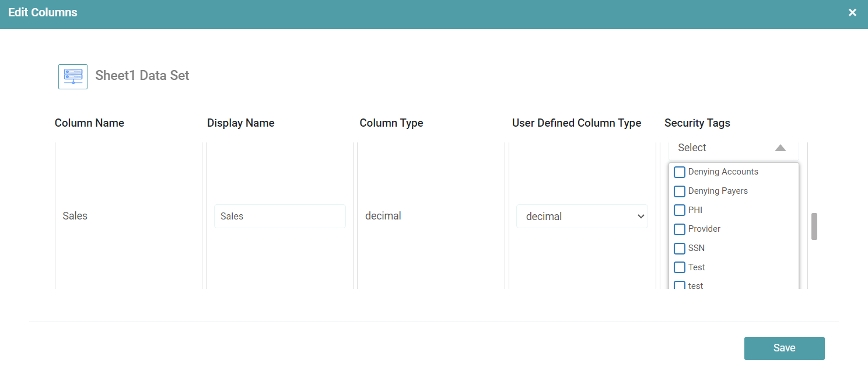Click the vertical scrollbar thumb
The width and height of the screenshot is (868, 380).
pos(814,226)
